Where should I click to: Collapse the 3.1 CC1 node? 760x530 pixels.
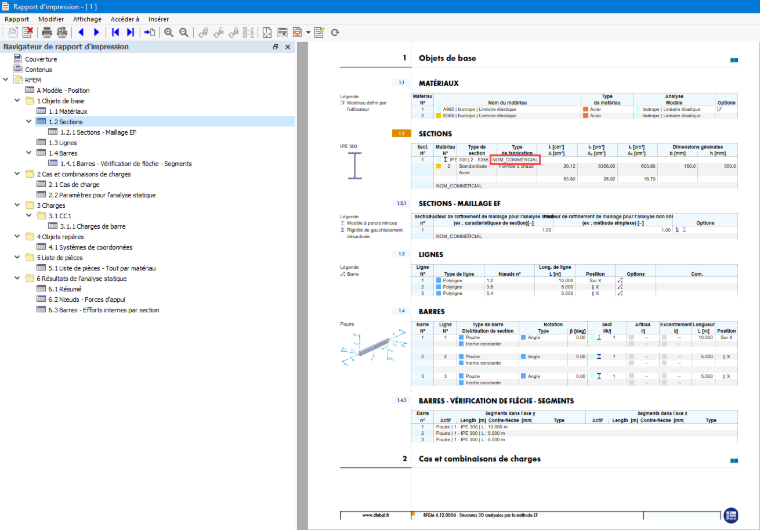(x=29, y=215)
